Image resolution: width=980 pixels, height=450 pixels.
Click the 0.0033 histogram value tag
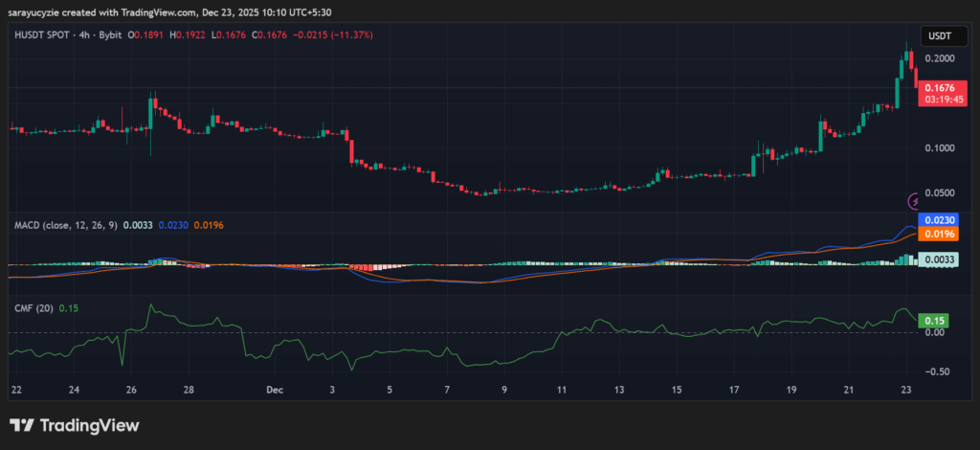tap(937, 259)
